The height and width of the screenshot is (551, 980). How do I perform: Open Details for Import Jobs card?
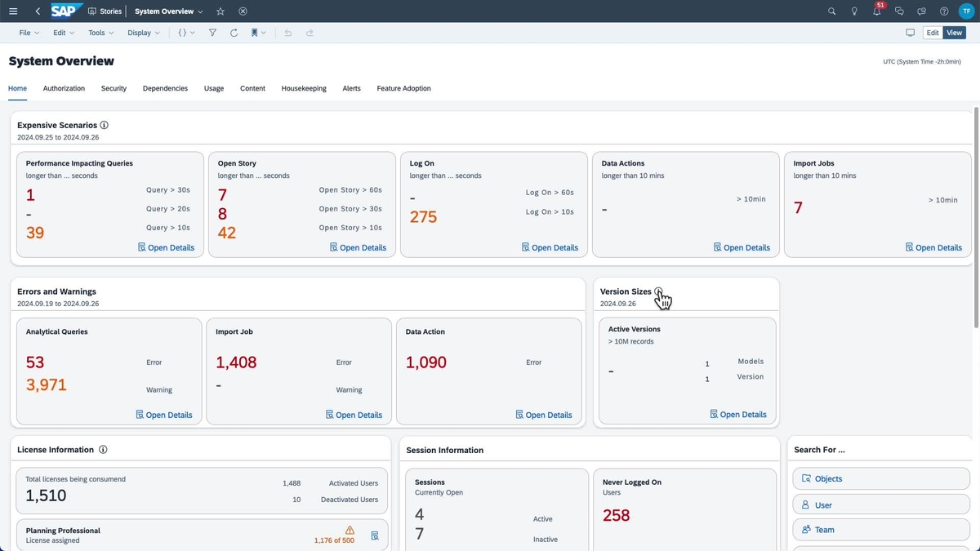click(933, 247)
